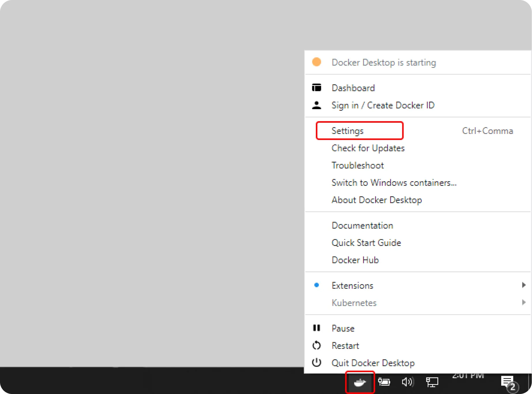Click the Restart circular arrow icon
The height and width of the screenshot is (394, 532).
pyautogui.click(x=317, y=346)
